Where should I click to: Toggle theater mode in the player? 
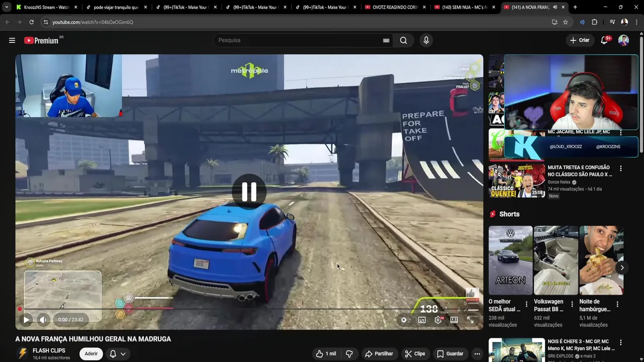(x=454, y=320)
